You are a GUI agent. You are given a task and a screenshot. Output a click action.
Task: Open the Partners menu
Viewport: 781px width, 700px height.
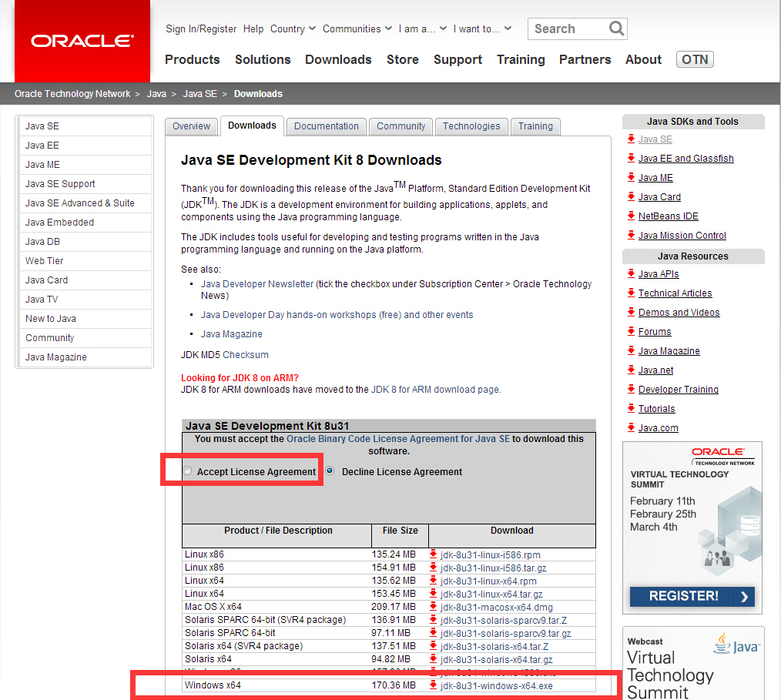click(585, 60)
